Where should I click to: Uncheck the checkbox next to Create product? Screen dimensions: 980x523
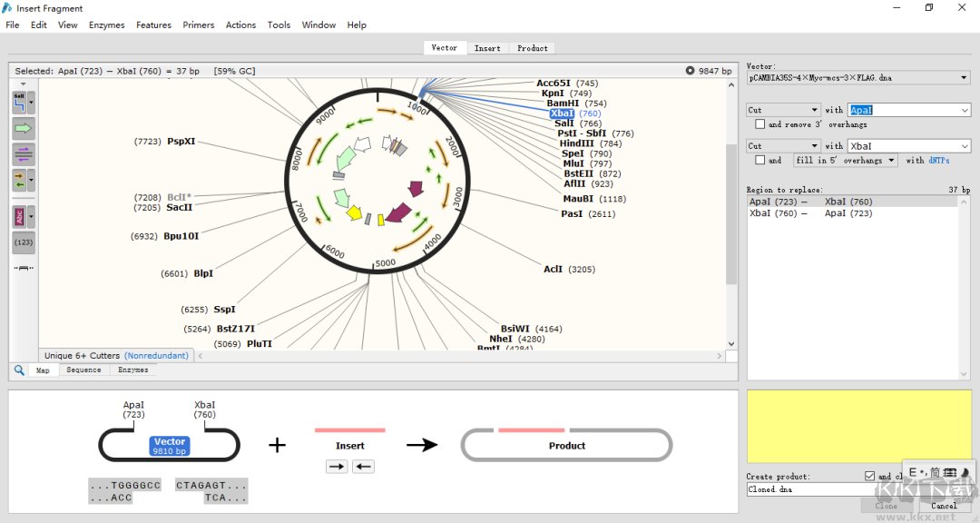click(869, 476)
